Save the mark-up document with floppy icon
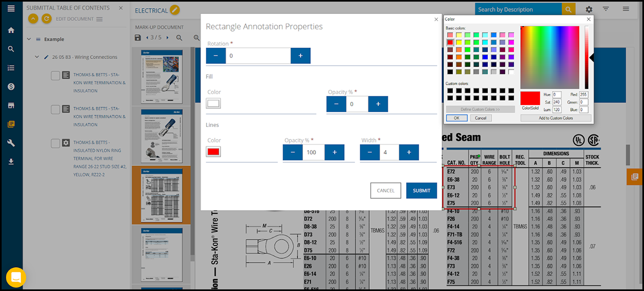644x291 pixels. pyautogui.click(x=138, y=38)
